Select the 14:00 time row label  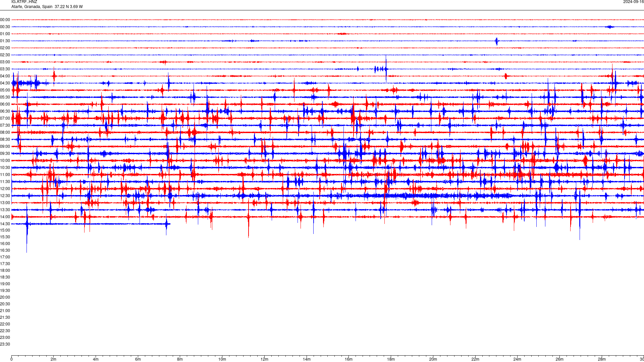5,217
